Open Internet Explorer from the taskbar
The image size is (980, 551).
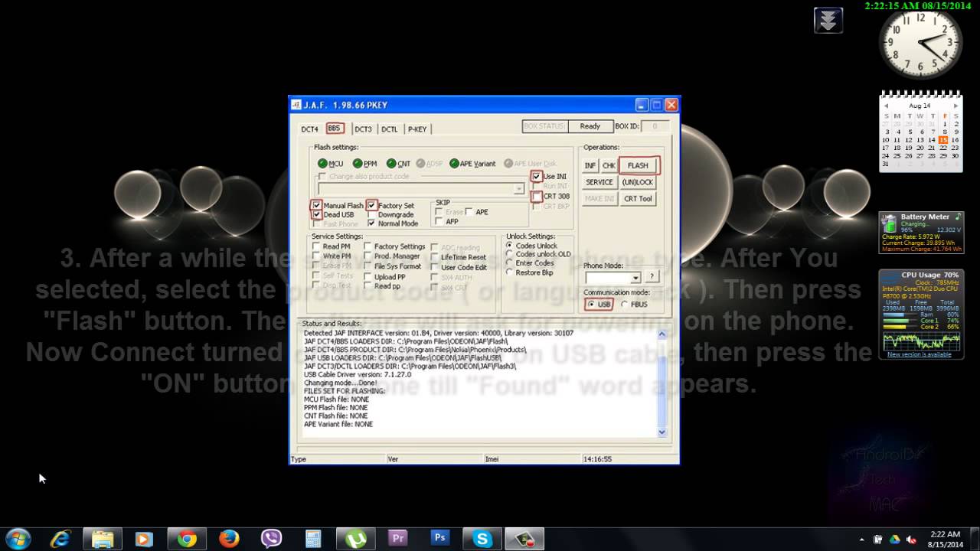tap(60, 539)
